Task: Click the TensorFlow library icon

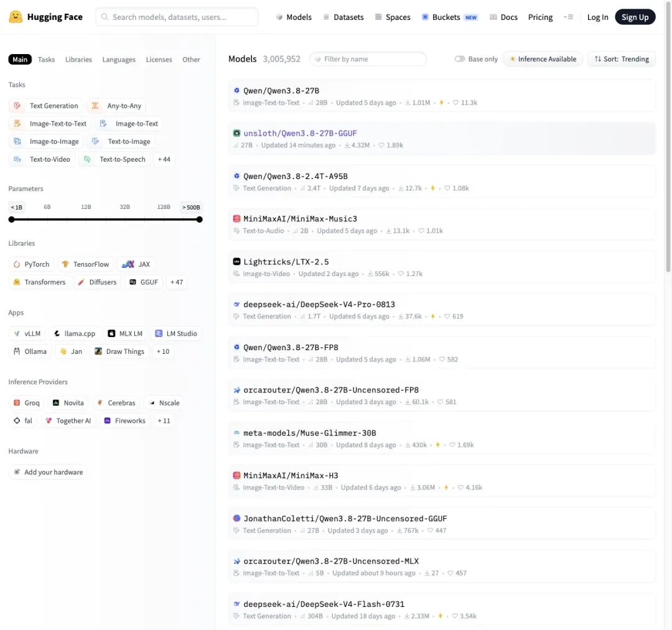Action: [65, 264]
